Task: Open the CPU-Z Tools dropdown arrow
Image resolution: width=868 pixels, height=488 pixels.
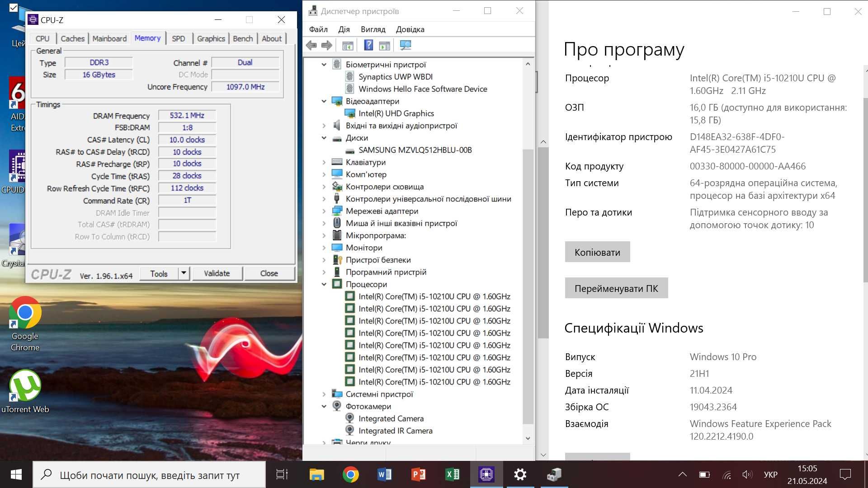Action: coord(184,273)
